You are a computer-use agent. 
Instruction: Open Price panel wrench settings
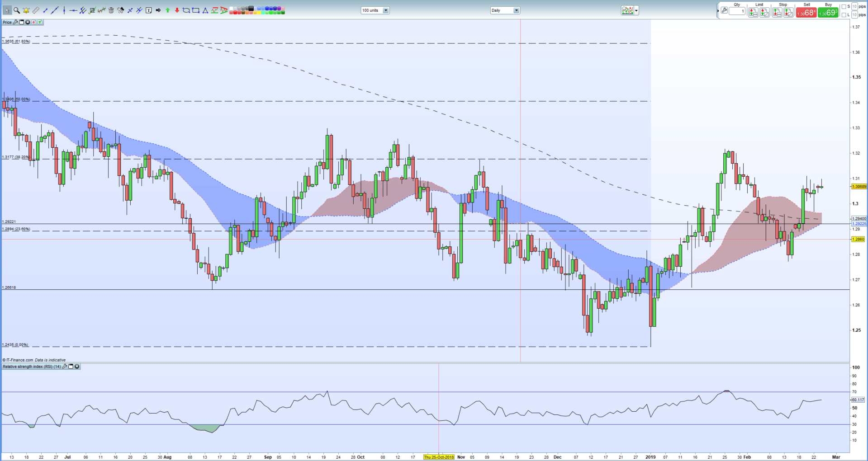pos(15,22)
